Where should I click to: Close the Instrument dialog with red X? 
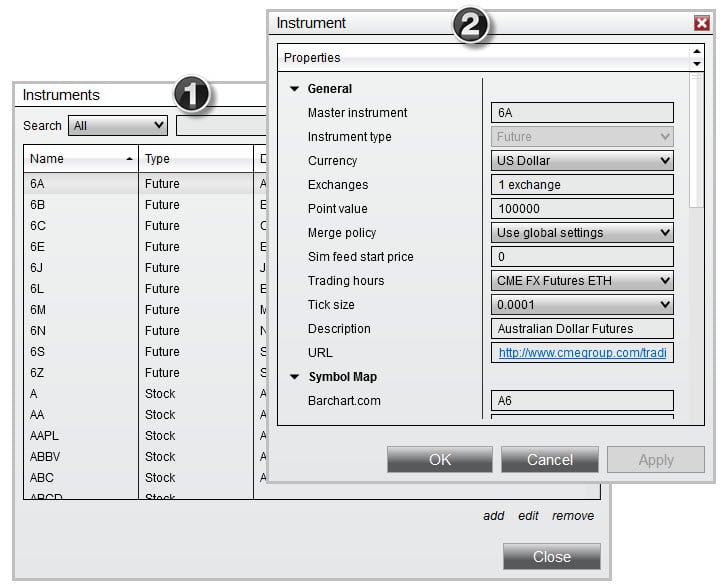[701, 23]
